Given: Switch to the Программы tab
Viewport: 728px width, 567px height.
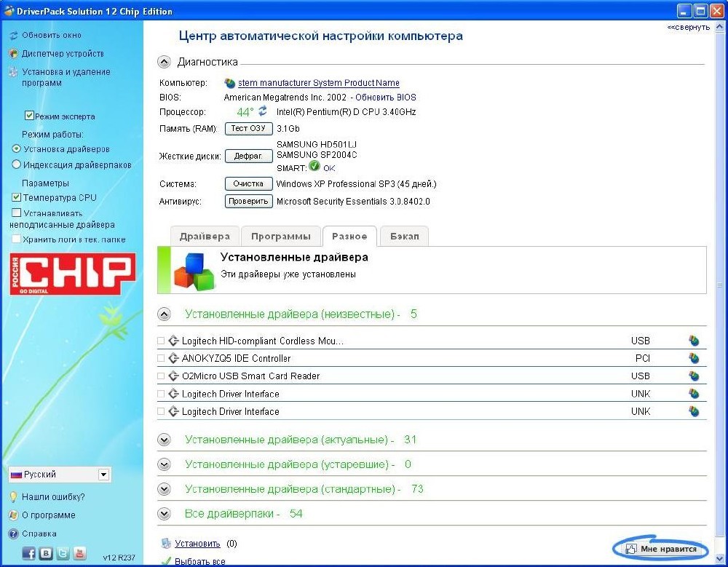Looking at the screenshot, I should 281,237.
